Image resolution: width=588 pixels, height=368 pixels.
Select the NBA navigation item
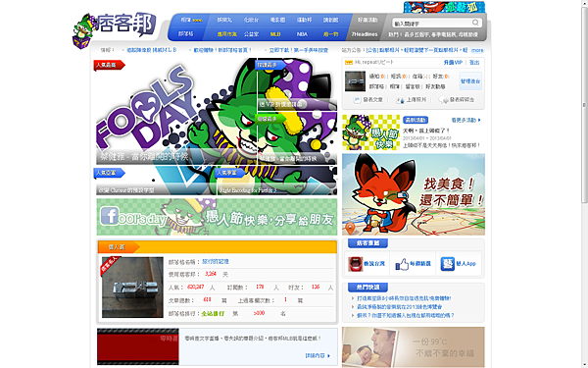(302, 34)
